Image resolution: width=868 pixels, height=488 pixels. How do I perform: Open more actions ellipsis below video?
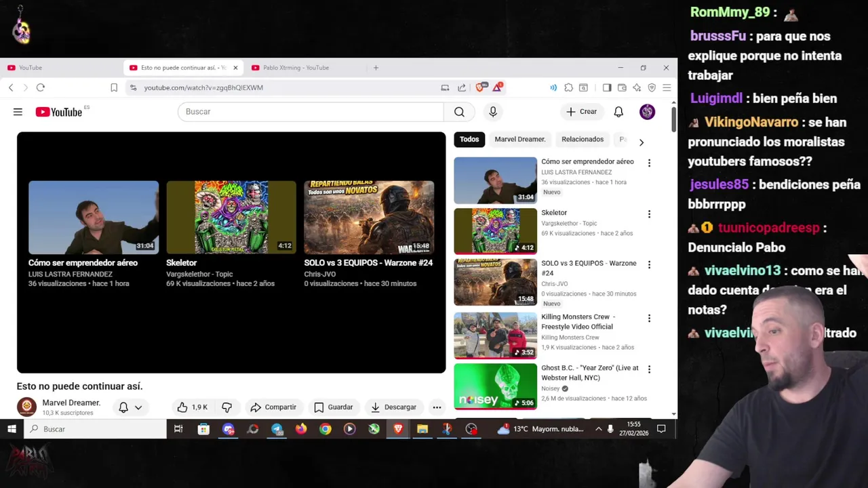point(437,407)
